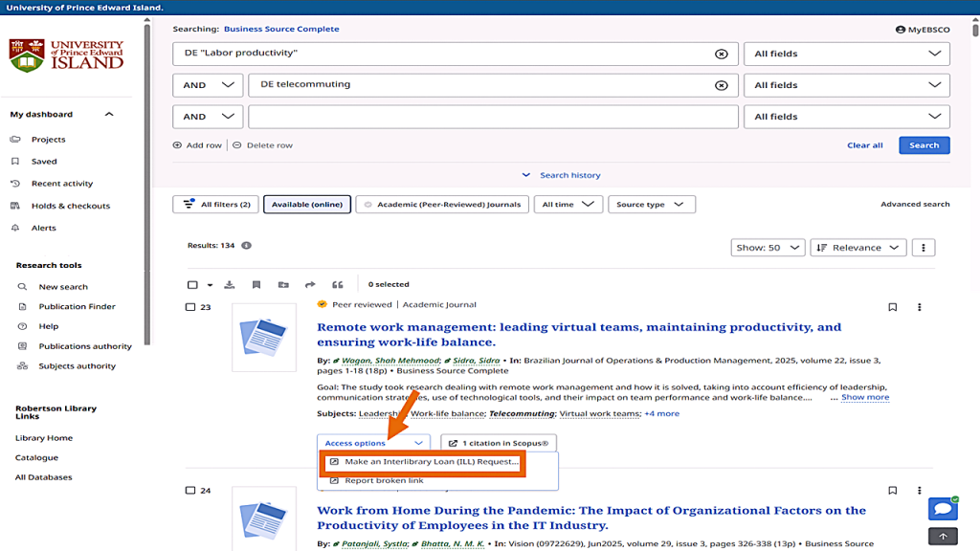
Task: Bookmark result 23 using its save icon
Action: coord(892,307)
